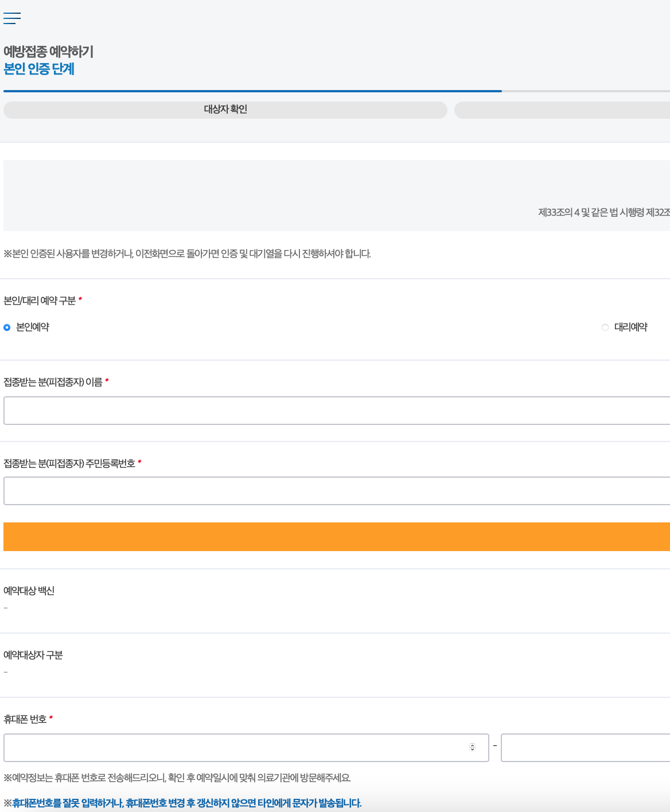Click the 예약대상자 구분 label

point(33,655)
